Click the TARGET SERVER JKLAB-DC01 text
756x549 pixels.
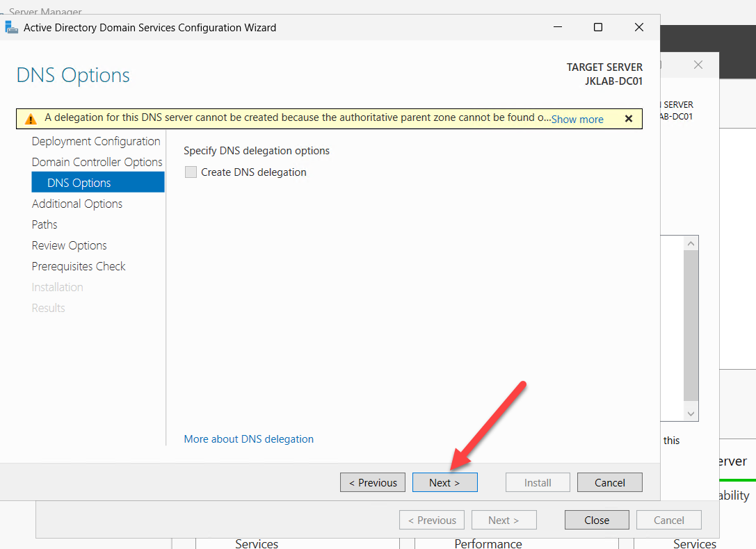pyautogui.click(x=604, y=74)
